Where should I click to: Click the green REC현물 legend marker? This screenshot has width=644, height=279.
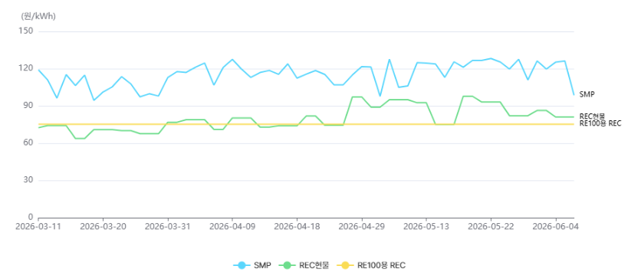tap(287, 265)
